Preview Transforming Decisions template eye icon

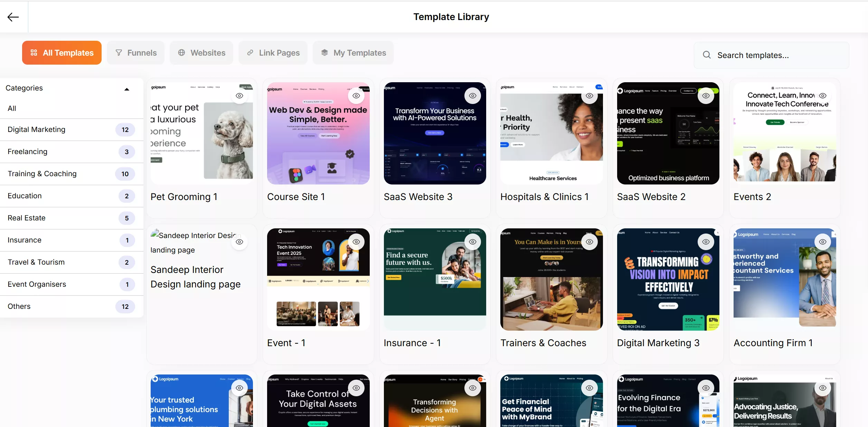[x=473, y=388]
